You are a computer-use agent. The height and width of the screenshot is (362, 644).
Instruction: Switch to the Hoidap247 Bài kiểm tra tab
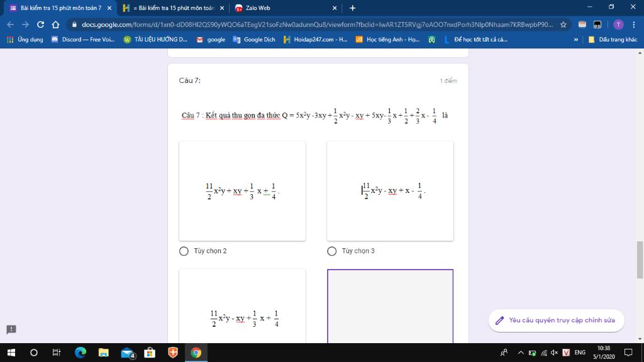pyautogui.click(x=174, y=8)
